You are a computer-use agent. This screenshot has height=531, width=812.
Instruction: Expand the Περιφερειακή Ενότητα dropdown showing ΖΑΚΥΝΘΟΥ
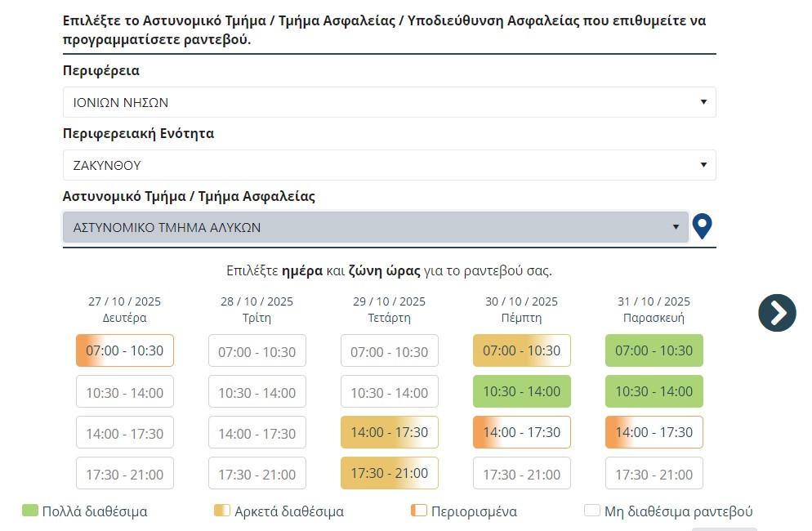click(x=389, y=165)
